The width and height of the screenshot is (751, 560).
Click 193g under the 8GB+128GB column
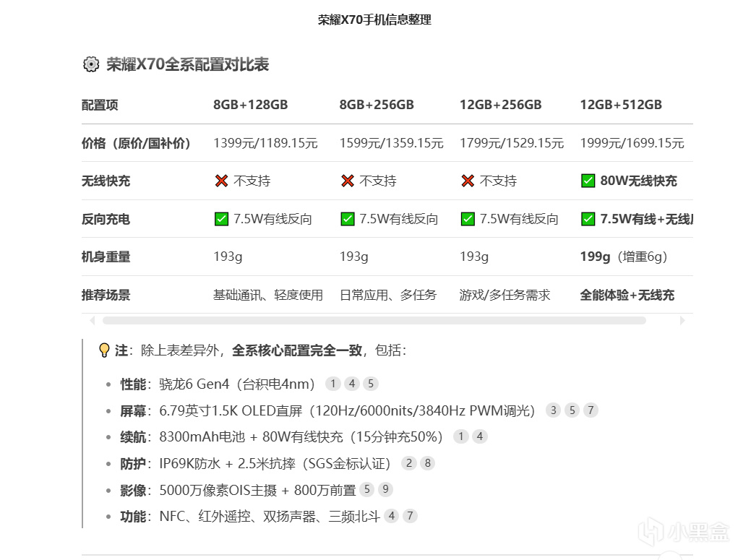[x=228, y=257]
